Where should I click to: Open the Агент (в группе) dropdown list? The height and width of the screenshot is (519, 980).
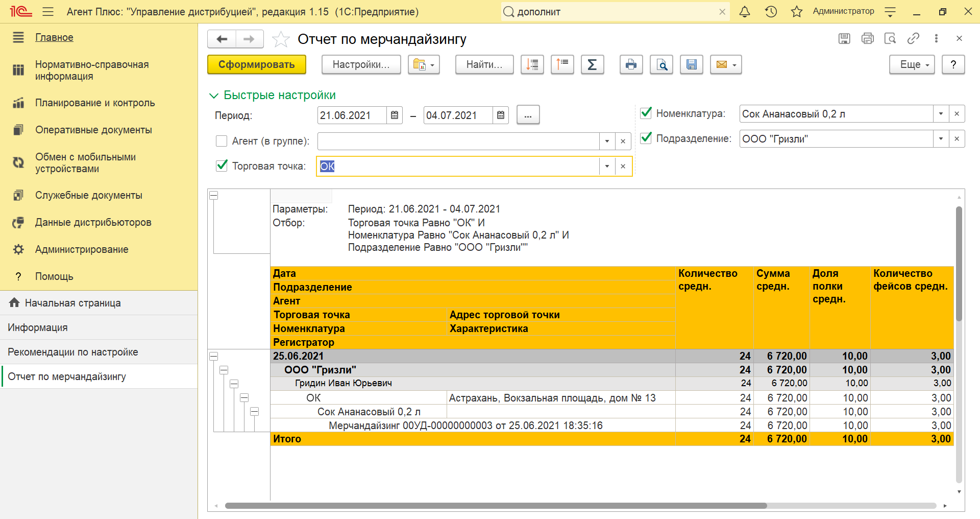point(607,141)
